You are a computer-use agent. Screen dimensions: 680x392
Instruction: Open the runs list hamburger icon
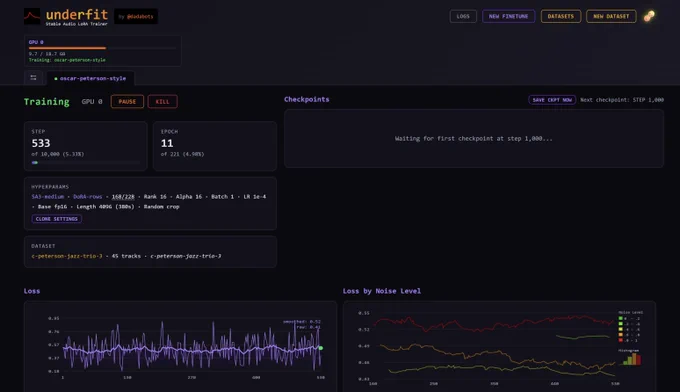33,78
